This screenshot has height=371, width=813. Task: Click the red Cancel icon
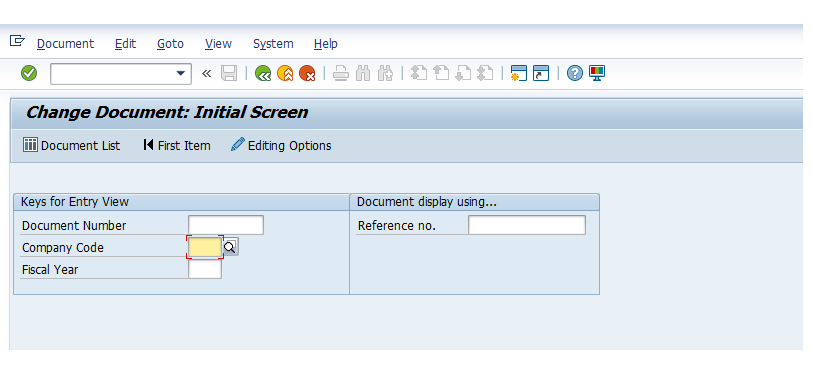(x=307, y=73)
